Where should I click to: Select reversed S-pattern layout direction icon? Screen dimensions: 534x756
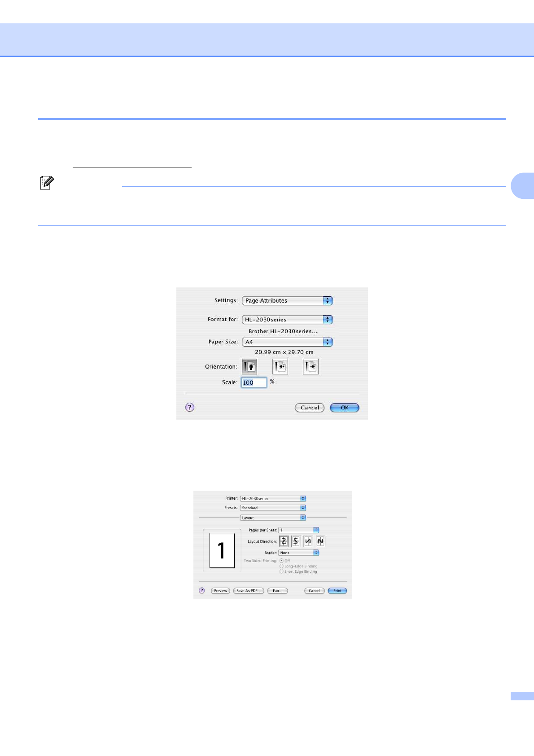(x=296, y=541)
